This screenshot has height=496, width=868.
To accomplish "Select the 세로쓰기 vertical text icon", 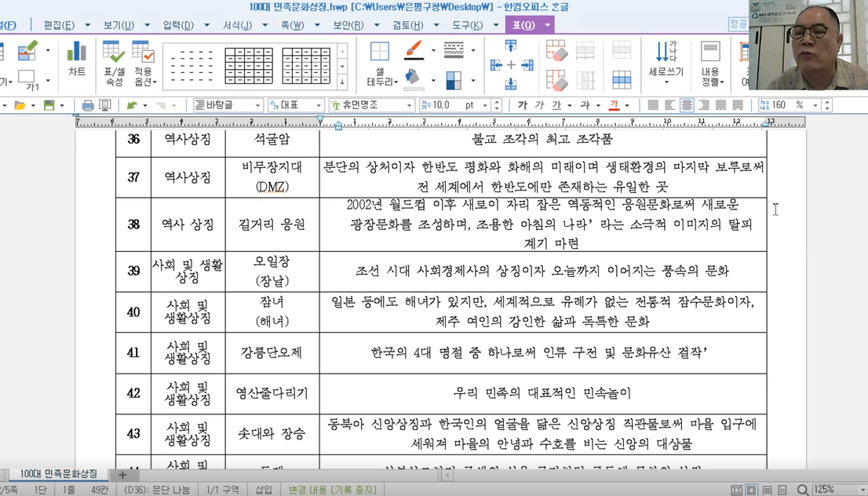I will click(668, 63).
